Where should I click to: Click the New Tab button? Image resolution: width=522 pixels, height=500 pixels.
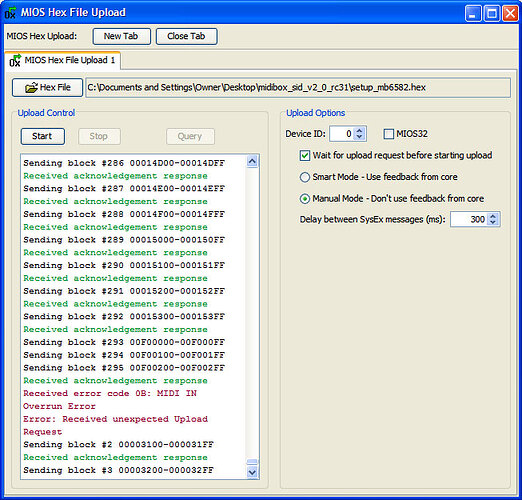click(121, 36)
